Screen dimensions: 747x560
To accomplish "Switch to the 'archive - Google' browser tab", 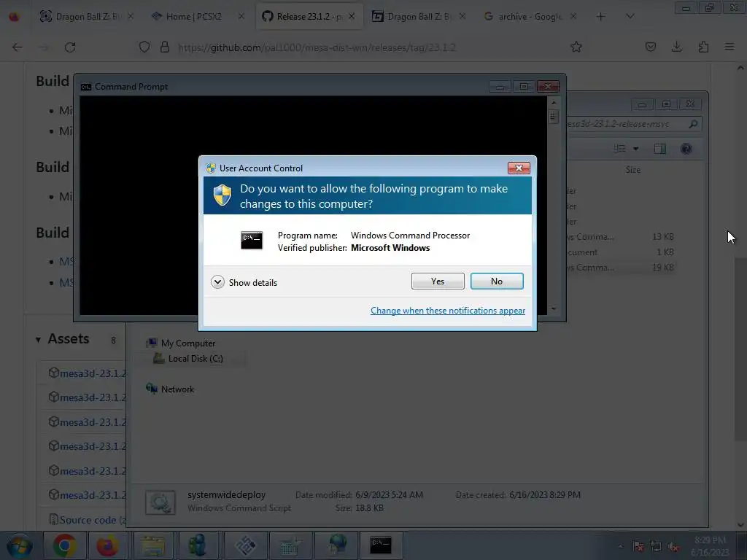I will click(x=530, y=17).
